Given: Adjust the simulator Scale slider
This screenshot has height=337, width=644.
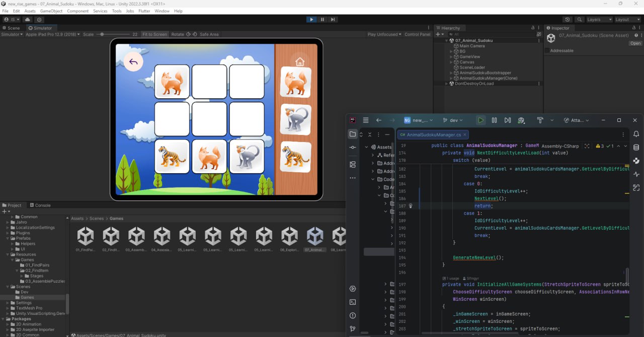Looking at the screenshot, I should 102,34.
